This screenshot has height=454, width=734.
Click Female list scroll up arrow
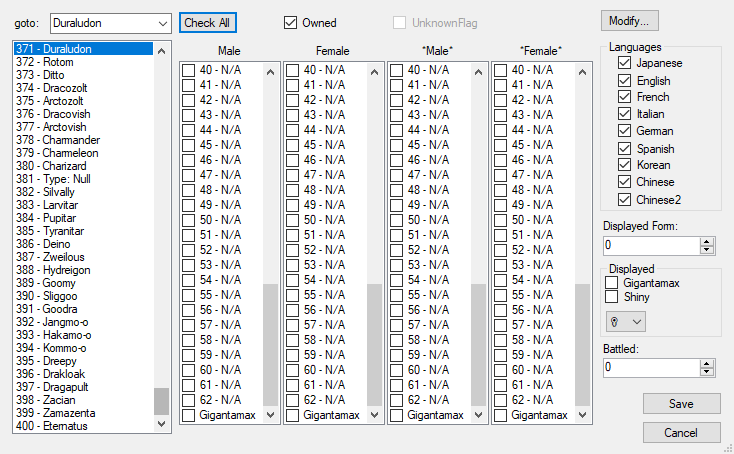point(374,72)
